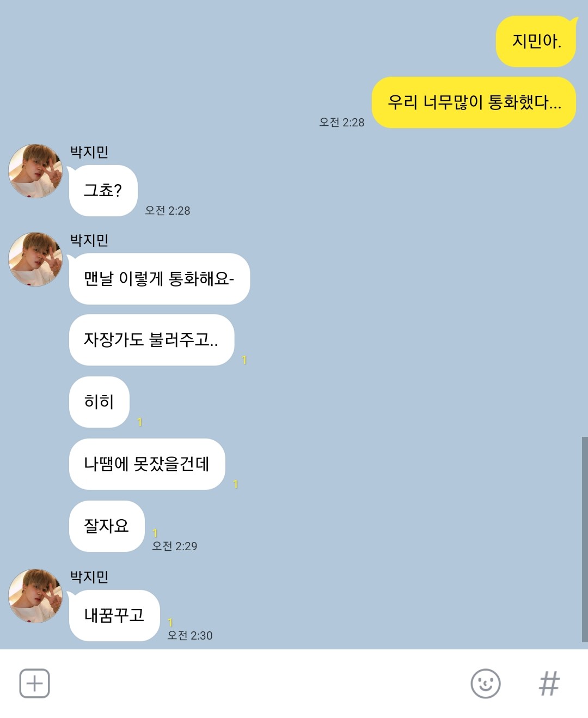The width and height of the screenshot is (588, 718).
Task: Select the '우리 너무많이 통화했다...' bubble
Action: tap(474, 102)
